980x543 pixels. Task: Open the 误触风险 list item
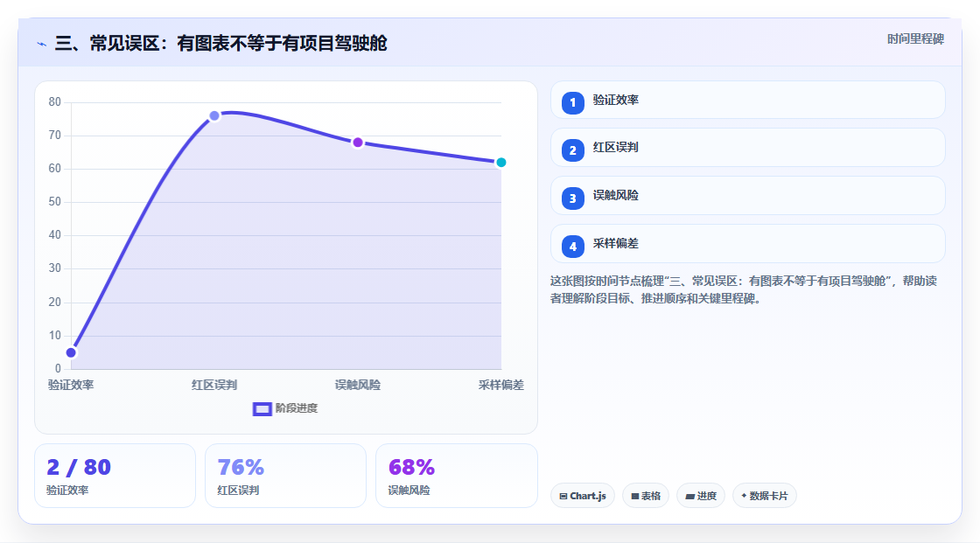pos(747,196)
